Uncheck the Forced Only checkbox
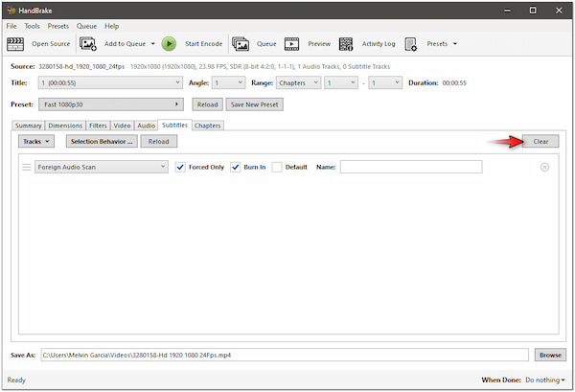575x392 pixels. coord(180,167)
